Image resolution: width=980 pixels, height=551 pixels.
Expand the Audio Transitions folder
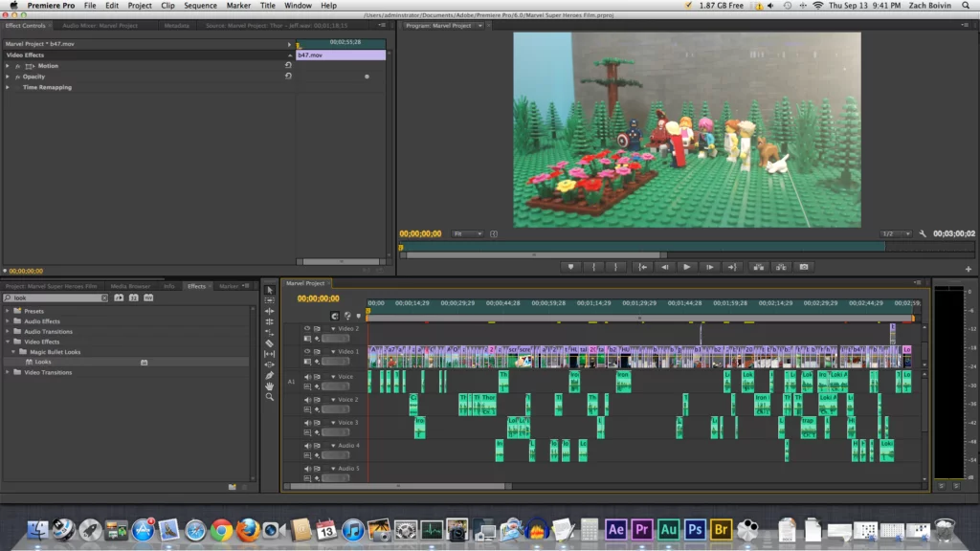click(x=8, y=331)
